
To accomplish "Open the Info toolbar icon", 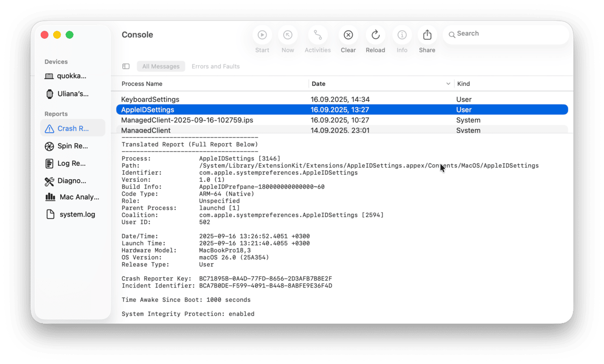I will (x=402, y=35).
